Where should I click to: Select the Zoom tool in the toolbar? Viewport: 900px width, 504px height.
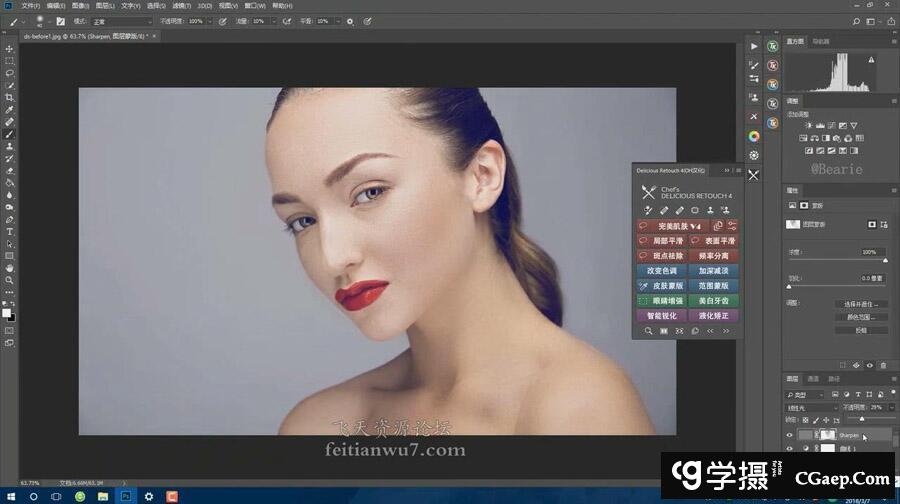(x=10, y=280)
